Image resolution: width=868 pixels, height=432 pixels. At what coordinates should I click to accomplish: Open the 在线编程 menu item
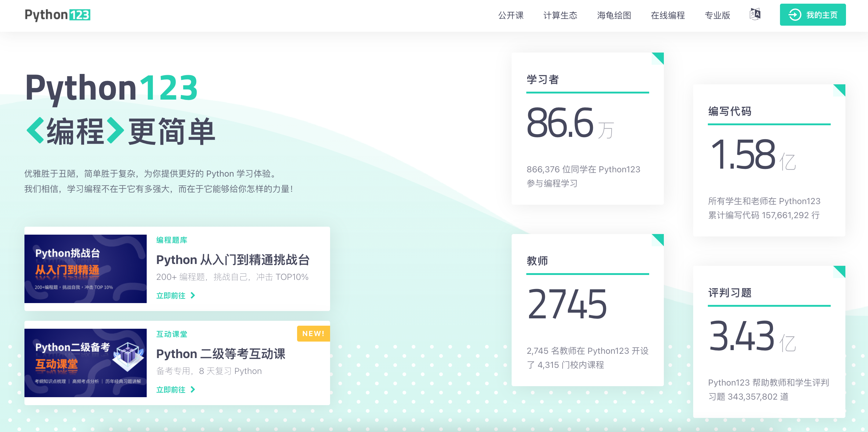pyautogui.click(x=668, y=15)
